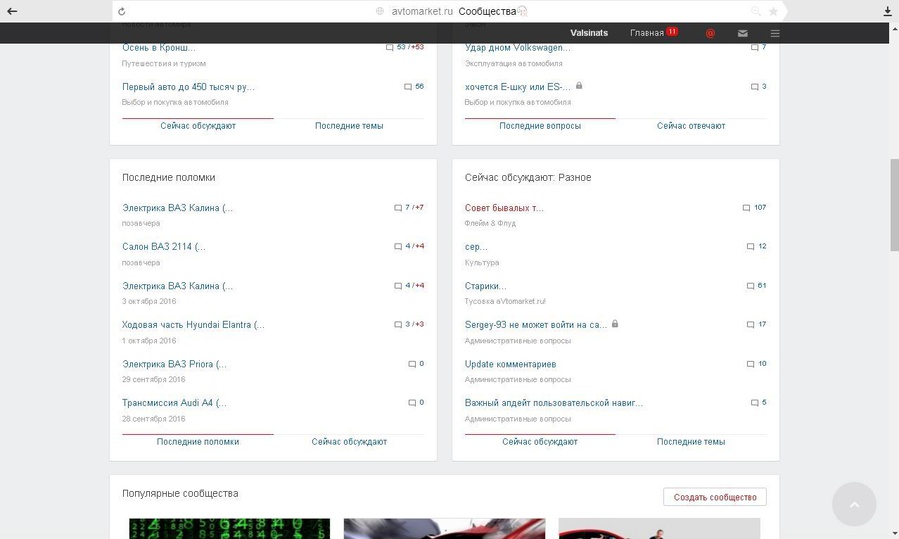
Task: Click the zoom magnifier icon in address bar
Action: coord(756,11)
